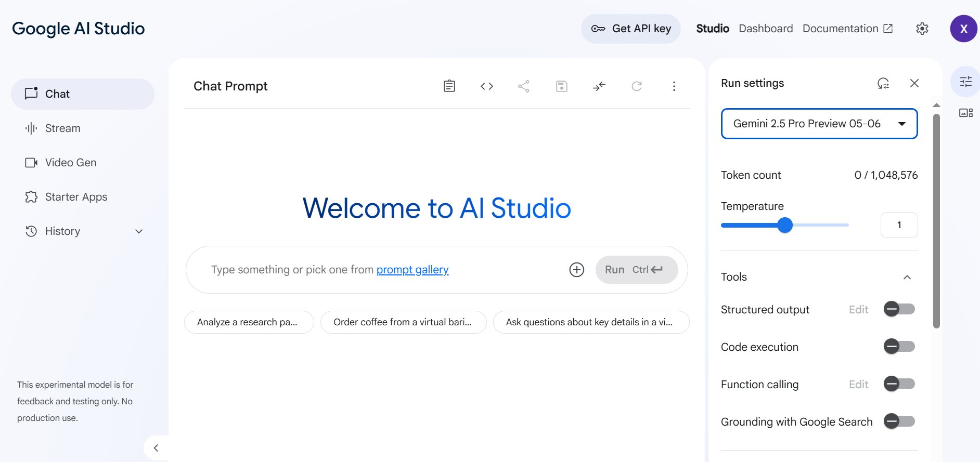The image size is (980, 462).
Task: Enable the Structured output toggle
Action: (x=899, y=309)
